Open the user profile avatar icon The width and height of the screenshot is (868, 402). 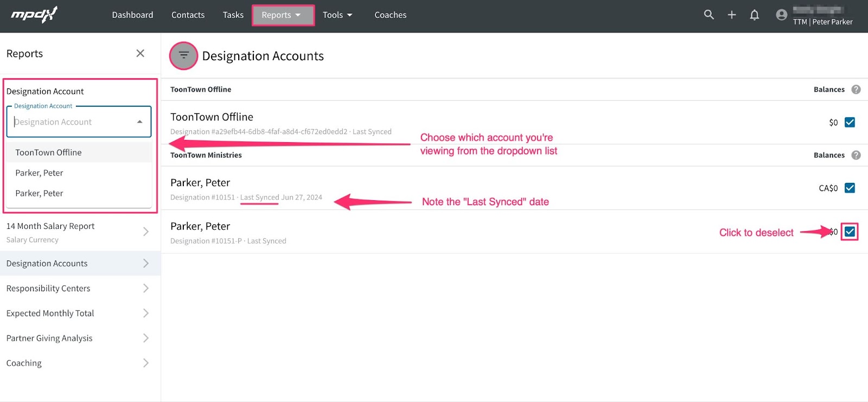point(781,15)
